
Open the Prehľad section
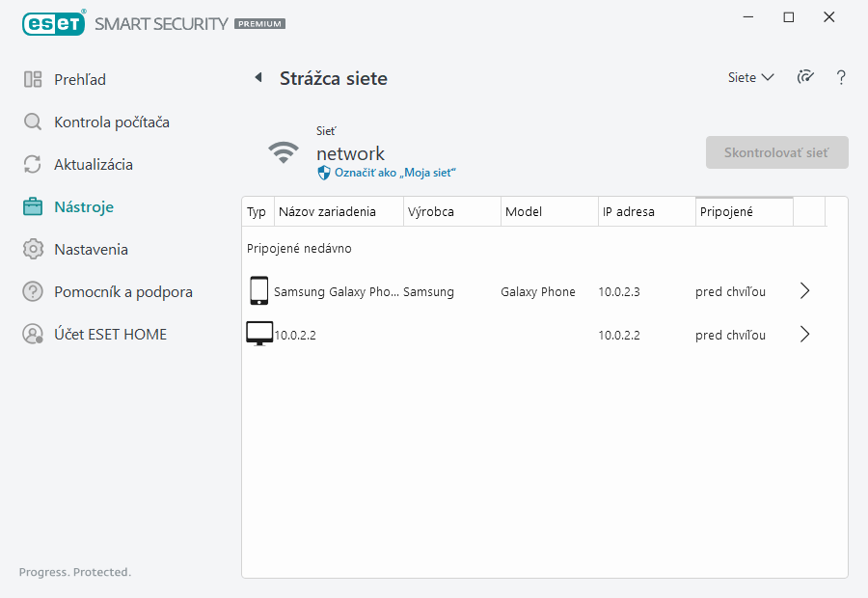pyautogui.click(x=79, y=79)
